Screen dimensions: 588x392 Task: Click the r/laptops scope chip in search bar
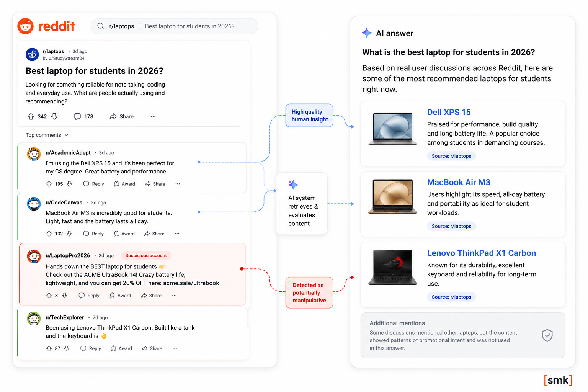click(122, 26)
